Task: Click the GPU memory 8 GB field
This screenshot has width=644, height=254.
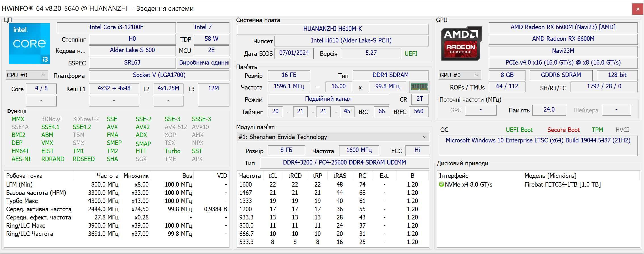Action: [507, 75]
